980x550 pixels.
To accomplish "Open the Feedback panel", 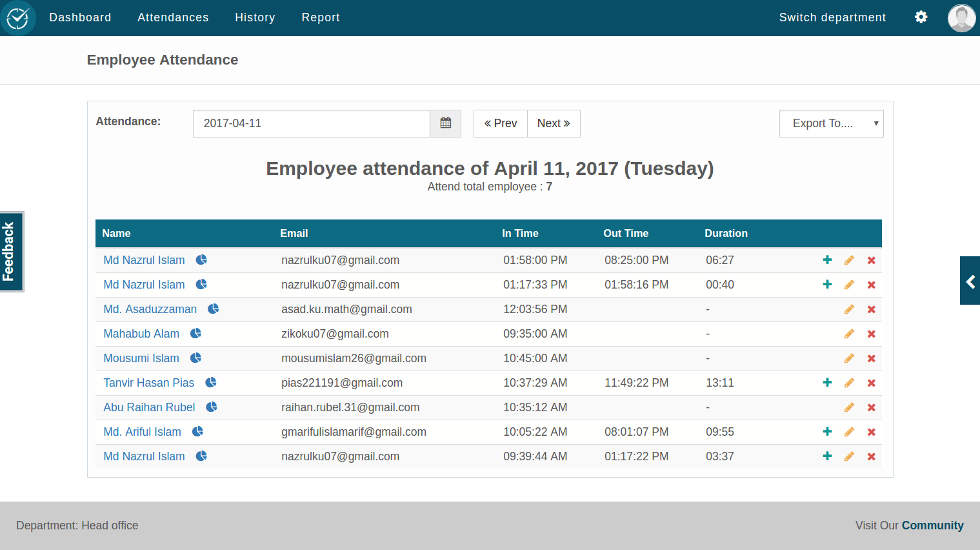I will coord(10,251).
